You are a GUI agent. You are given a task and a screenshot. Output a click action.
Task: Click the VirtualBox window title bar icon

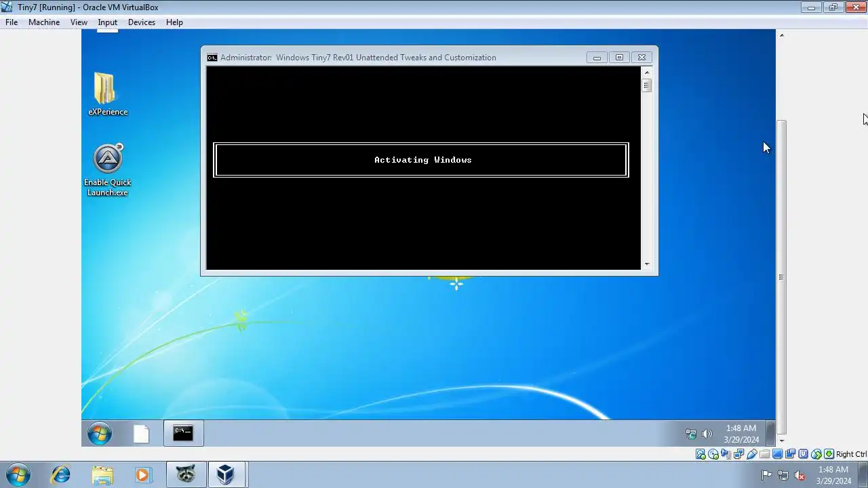7,7
